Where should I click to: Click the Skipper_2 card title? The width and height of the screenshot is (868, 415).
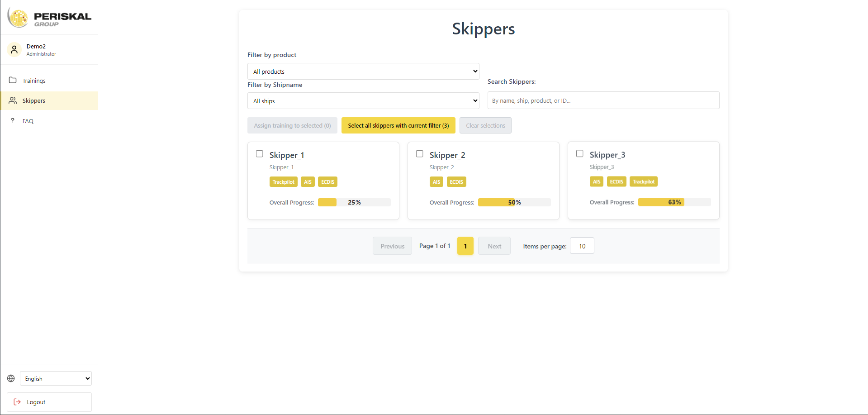[x=447, y=155]
